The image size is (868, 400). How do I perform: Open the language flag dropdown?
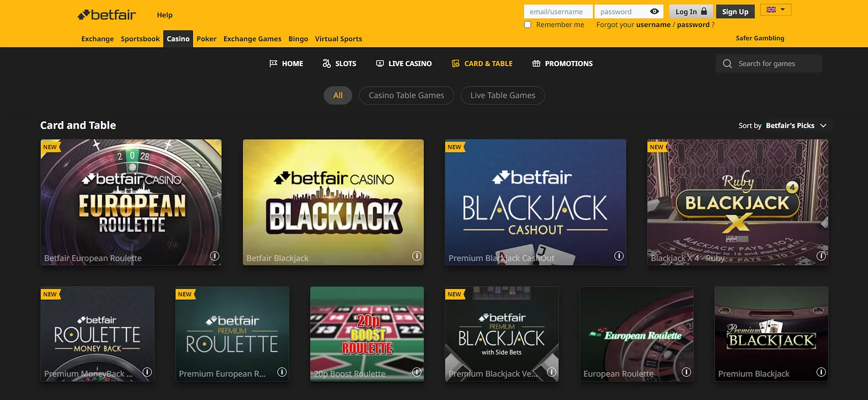(x=776, y=10)
